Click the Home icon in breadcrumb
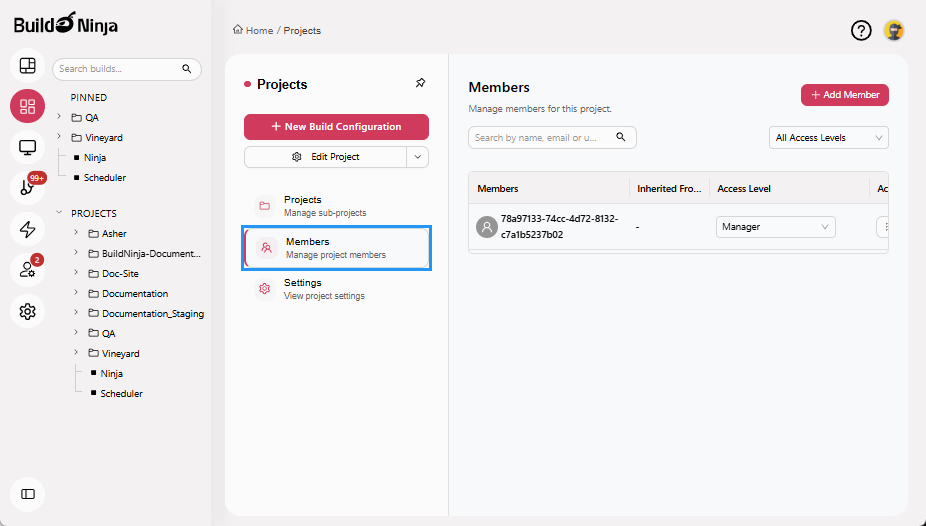The width and height of the screenshot is (926, 526). click(x=237, y=30)
